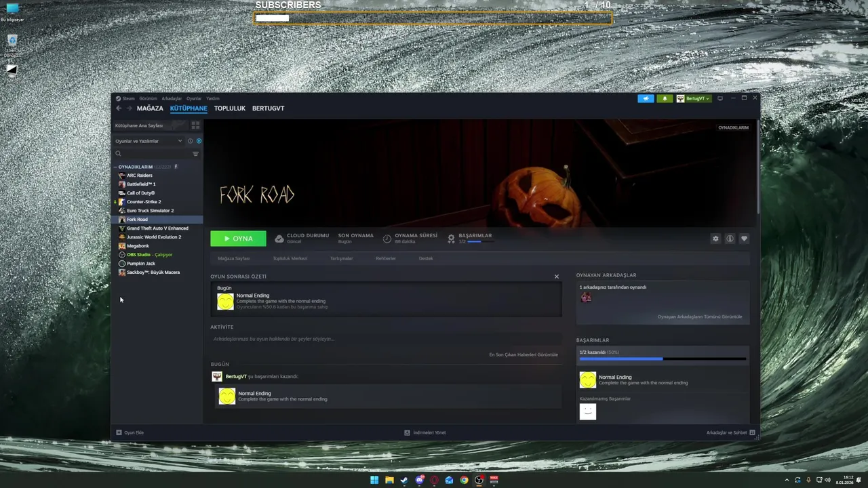Add Fork Road to favorites heart
This screenshot has width=868, height=488.
coord(744,239)
